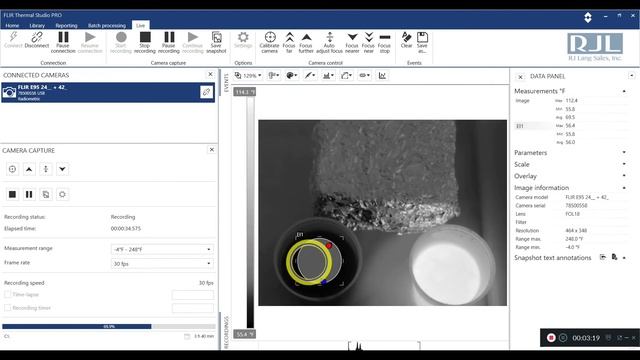Screen dimensions: 640x360
Task: Switch to the Reporting tab
Action: click(x=66, y=25)
